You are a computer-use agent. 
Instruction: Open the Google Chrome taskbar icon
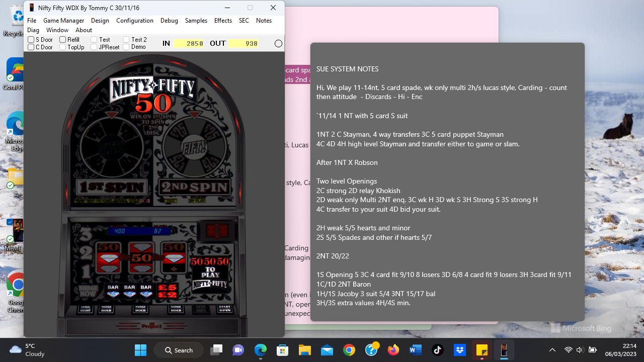point(349,350)
